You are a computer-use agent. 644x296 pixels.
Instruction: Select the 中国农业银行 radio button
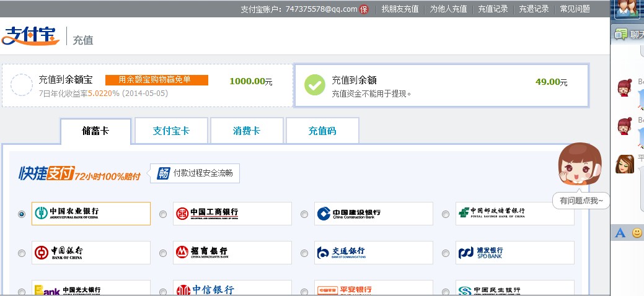22,214
